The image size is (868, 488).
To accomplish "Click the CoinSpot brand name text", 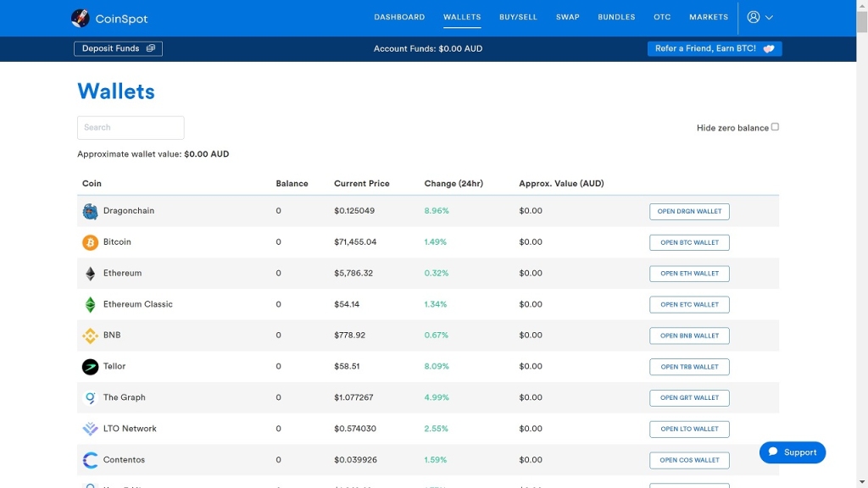I will coord(121,19).
